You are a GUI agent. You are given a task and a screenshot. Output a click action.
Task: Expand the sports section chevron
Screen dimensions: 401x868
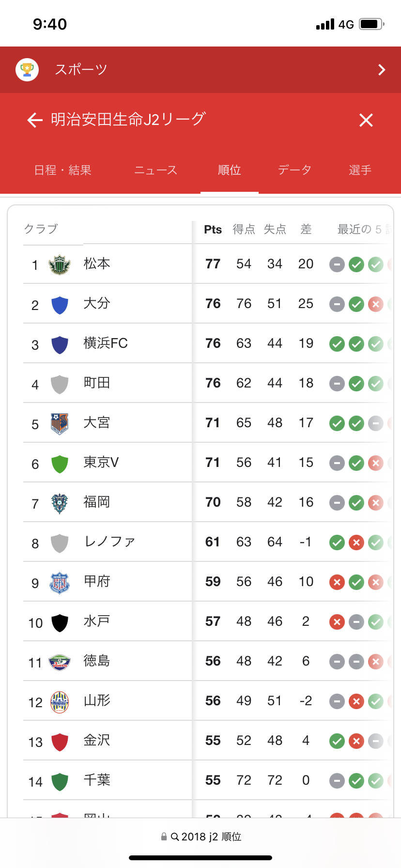(382, 70)
